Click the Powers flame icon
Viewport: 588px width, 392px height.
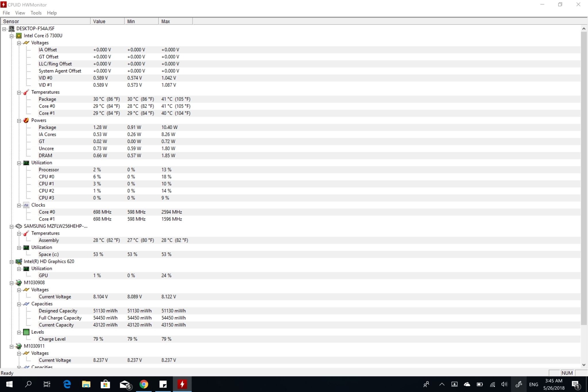pyautogui.click(x=26, y=120)
